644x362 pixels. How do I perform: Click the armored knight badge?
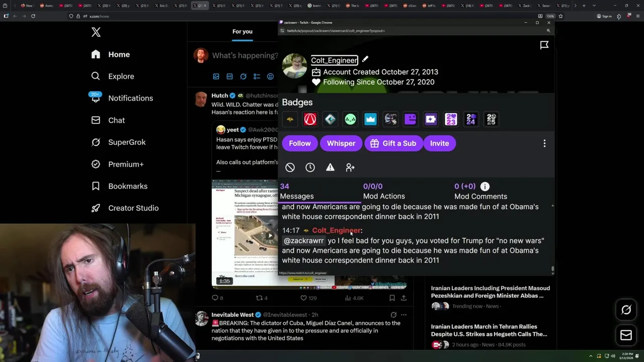click(390, 119)
